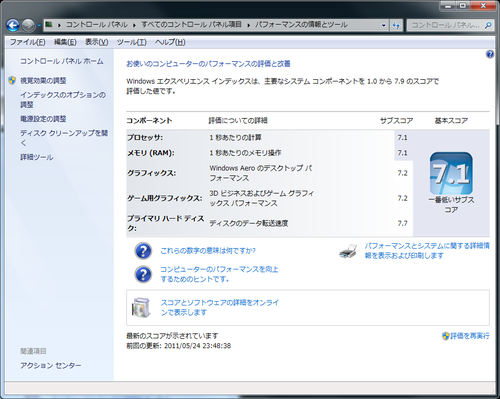Click the printer icon
Screen dimensions: 500x399
[x=348, y=251]
